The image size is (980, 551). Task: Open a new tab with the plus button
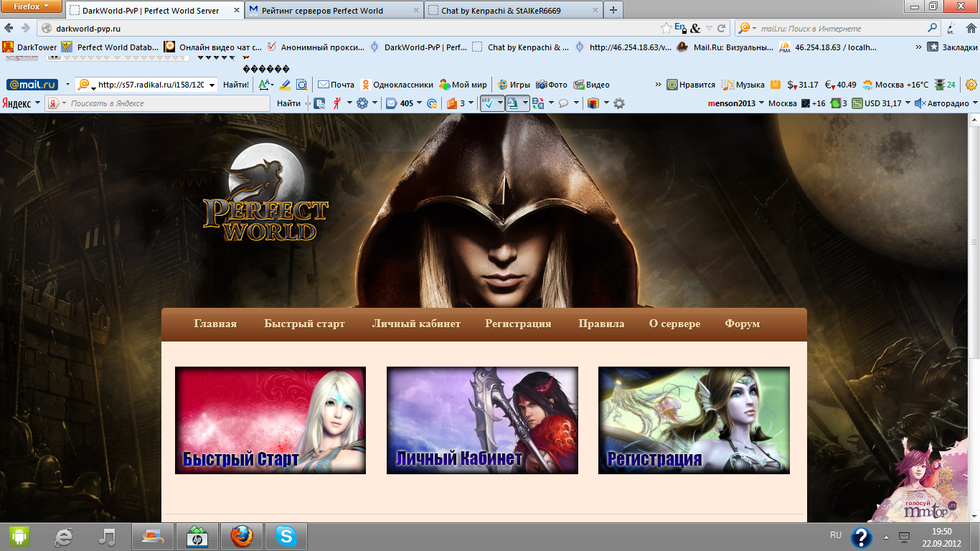[613, 11]
